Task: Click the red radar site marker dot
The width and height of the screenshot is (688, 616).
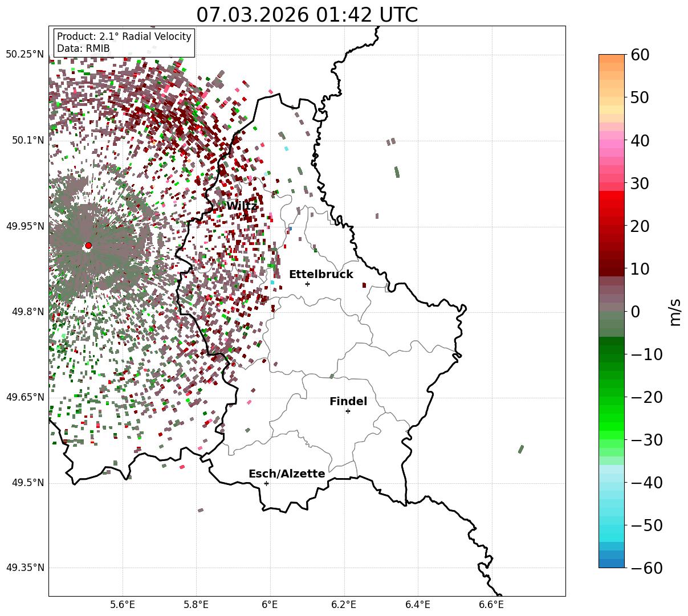Action: coord(88,246)
